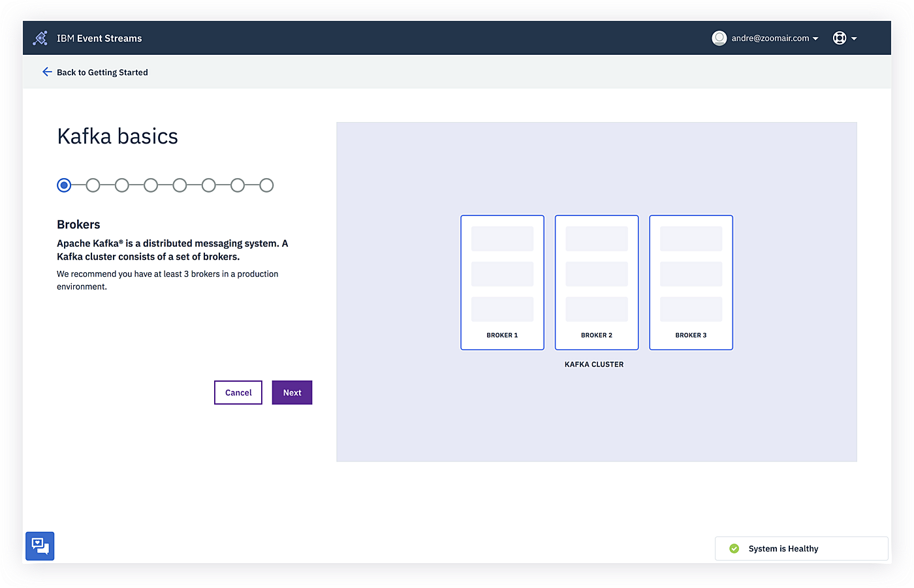914x588 pixels.
Task: Click the IBM Event Streams title text
Action: [x=99, y=39]
